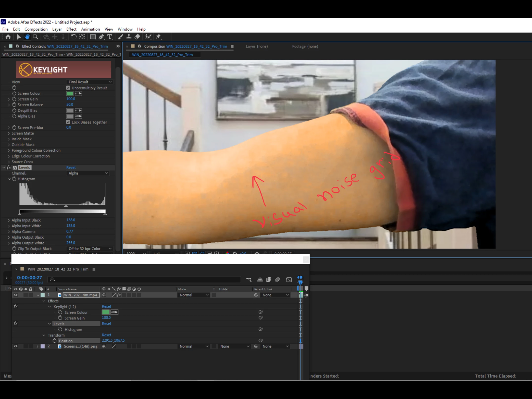Select the Hand tool
The height and width of the screenshot is (399, 532).
[27, 37]
